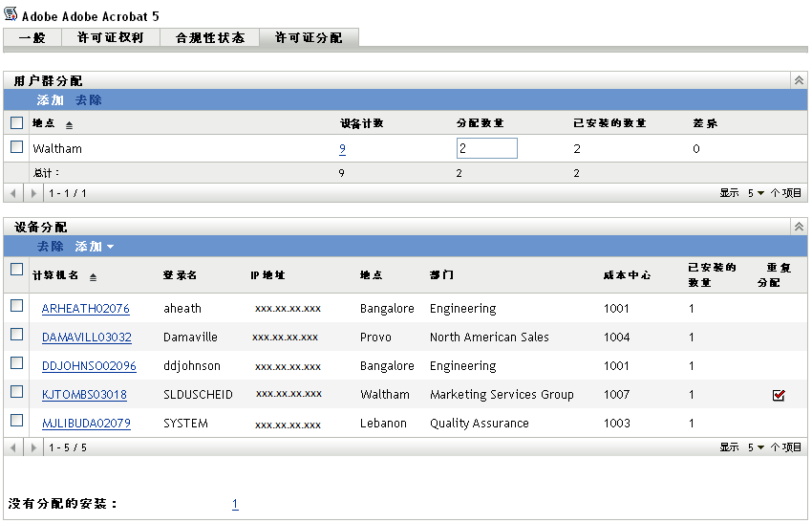Switch to the 许可证分配 tab
Viewport: 812px width, 523px height.
click(309, 37)
